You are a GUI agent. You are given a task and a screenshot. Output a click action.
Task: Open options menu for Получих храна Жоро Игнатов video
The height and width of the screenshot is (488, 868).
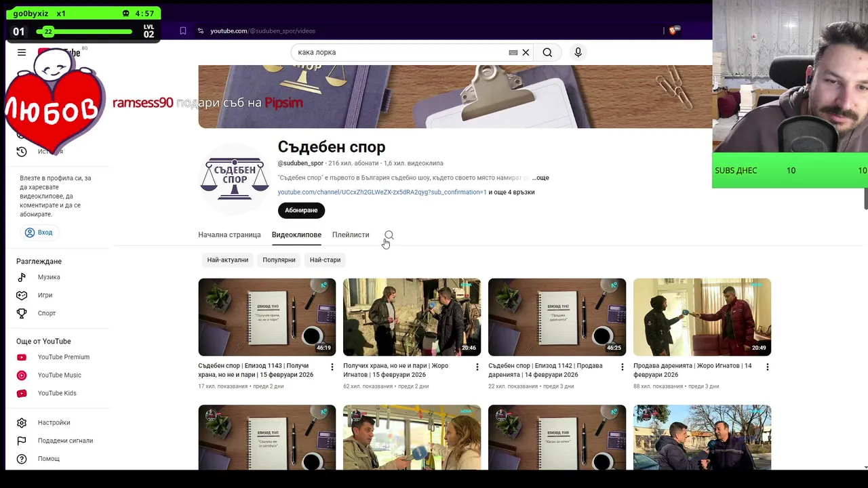point(477,367)
